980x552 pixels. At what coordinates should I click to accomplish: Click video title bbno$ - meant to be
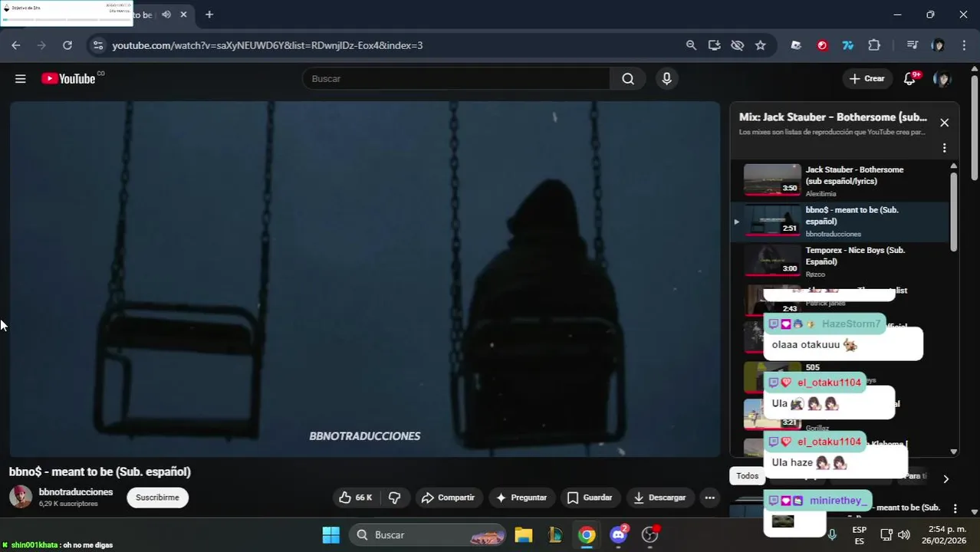pos(100,472)
